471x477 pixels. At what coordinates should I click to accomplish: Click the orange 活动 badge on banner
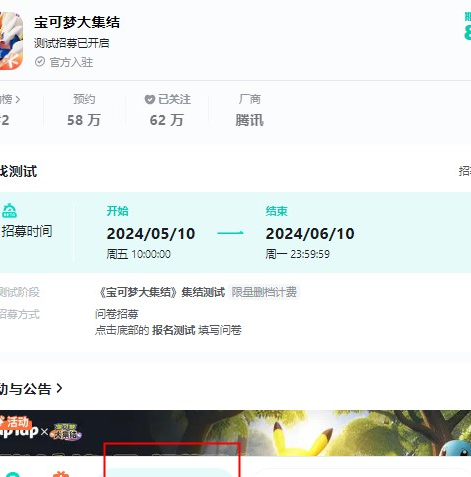(16, 422)
